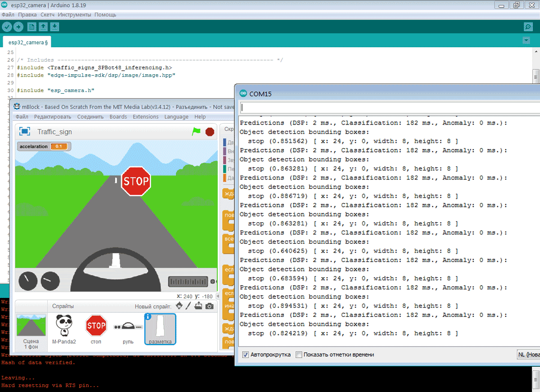The image size is (540, 392).
Task: Open the Помощь menu in Arduino
Action: (x=105, y=15)
